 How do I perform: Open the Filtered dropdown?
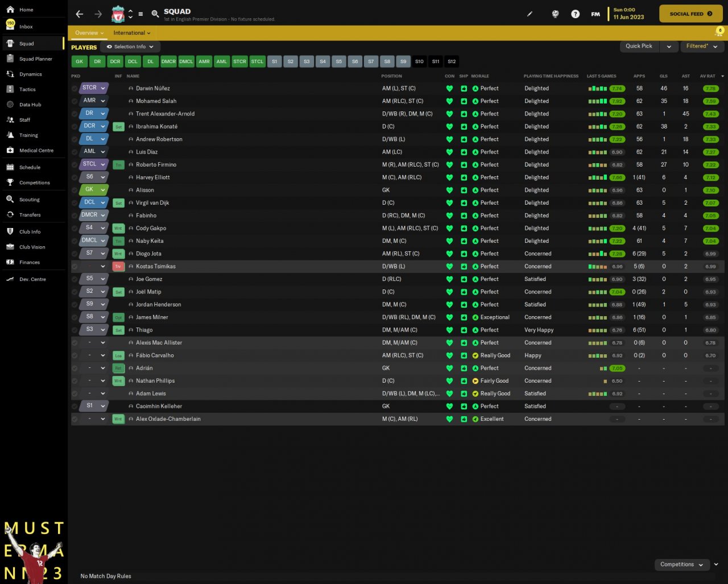pyautogui.click(x=701, y=46)
